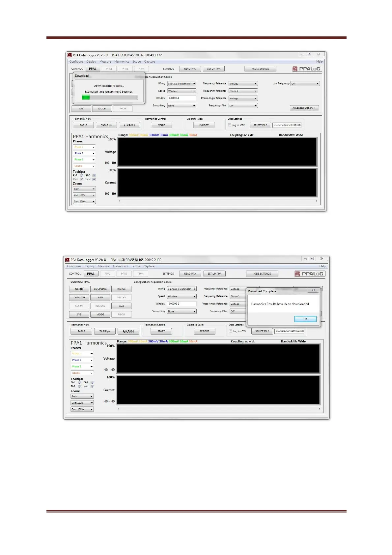Toggle Ph2 tooltip checkbox in the downloading window

94,175
